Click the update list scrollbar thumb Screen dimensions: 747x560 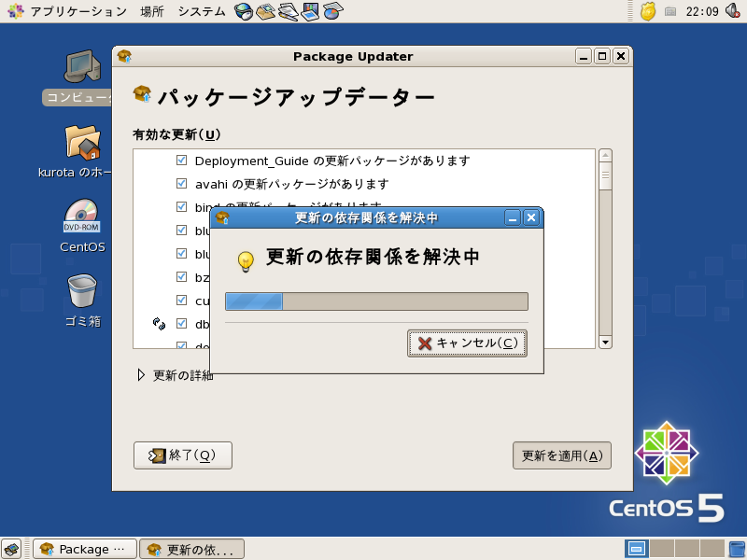(x=605, y=175)
